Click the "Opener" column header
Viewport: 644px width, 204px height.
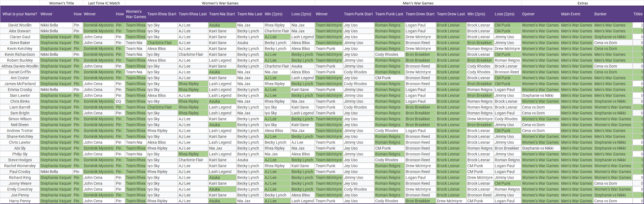(x=528, y=14)
